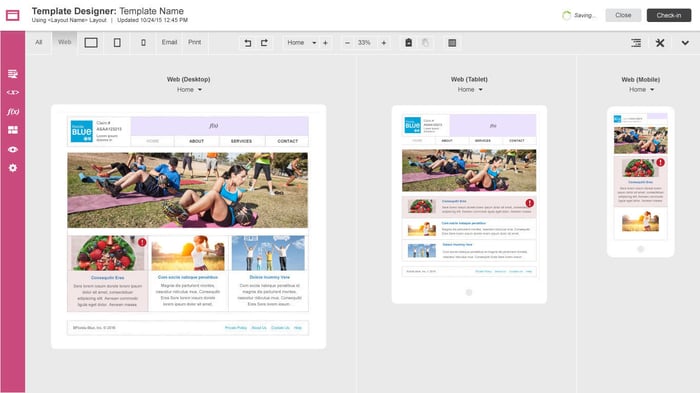The image size is (700, 393).
Task: Click the red error badge in mobile preview
Action: click(660, 163)
